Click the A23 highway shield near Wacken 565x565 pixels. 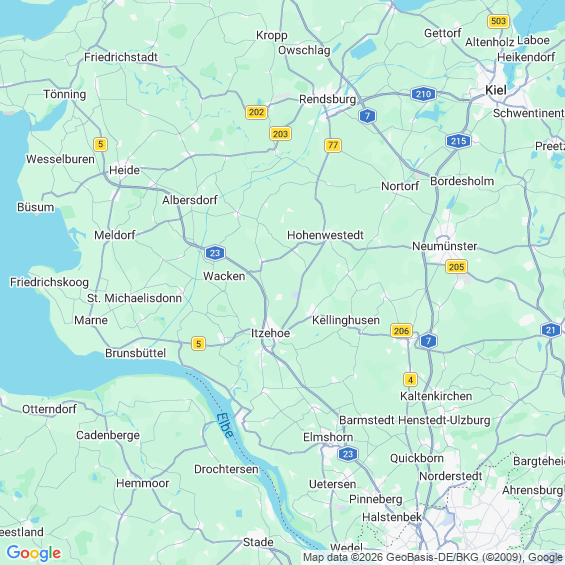pyautogui.click(x=215, y=253)
